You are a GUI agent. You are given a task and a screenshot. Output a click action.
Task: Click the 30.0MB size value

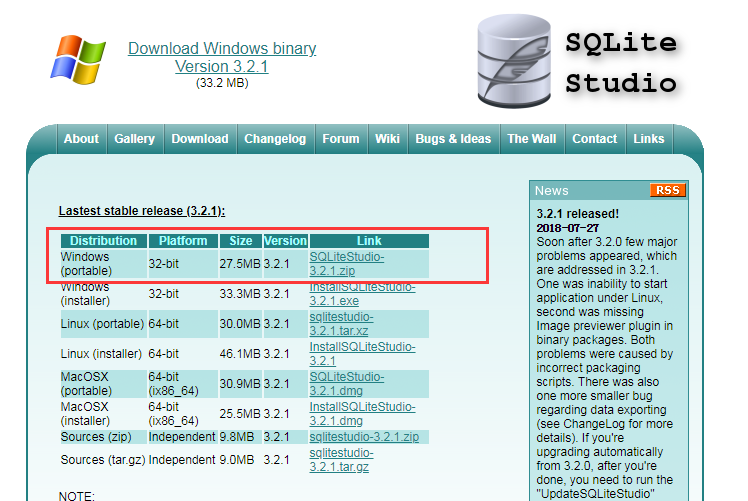click(x=240, y=324)
